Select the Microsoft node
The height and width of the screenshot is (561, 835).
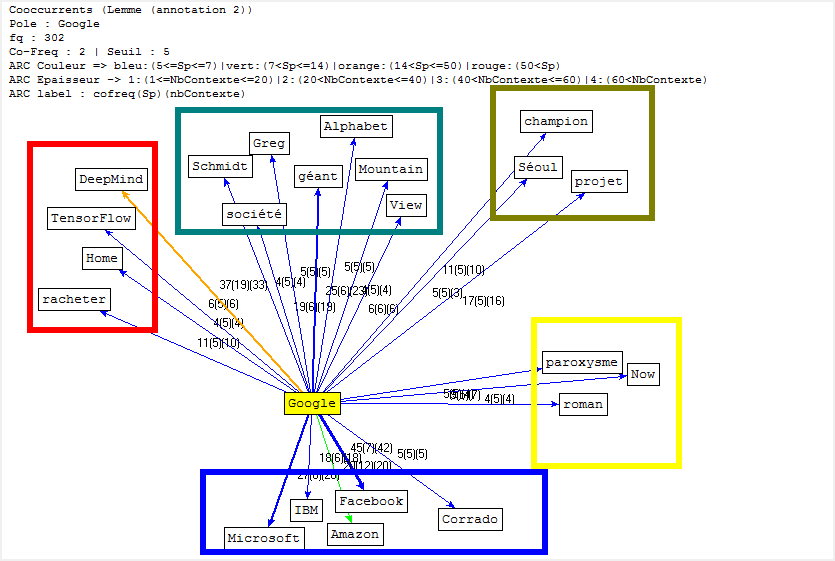pyautogui.click(x=264, y=538)
